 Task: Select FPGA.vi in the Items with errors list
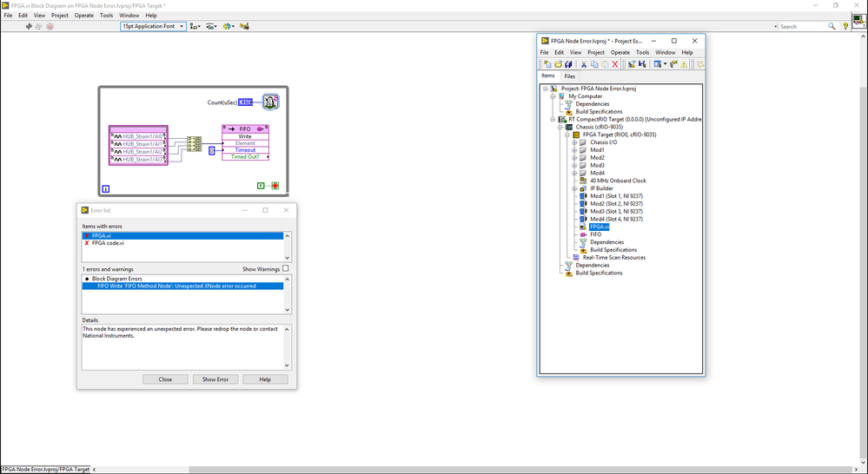tap(182, 235)
